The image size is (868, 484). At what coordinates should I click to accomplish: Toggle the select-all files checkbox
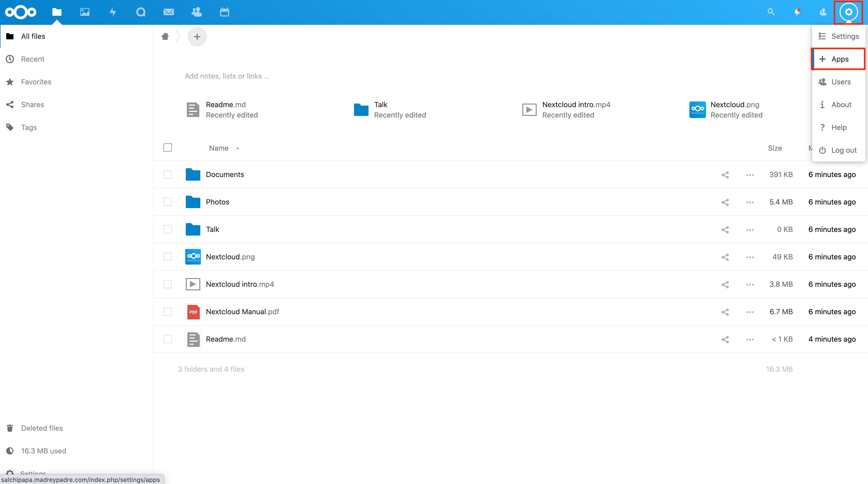click(167, 147)
